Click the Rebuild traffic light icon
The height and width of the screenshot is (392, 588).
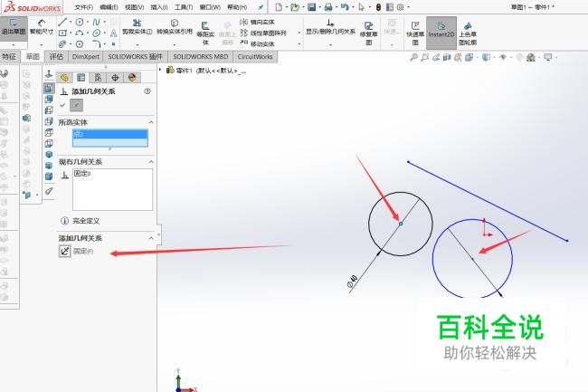379,6
